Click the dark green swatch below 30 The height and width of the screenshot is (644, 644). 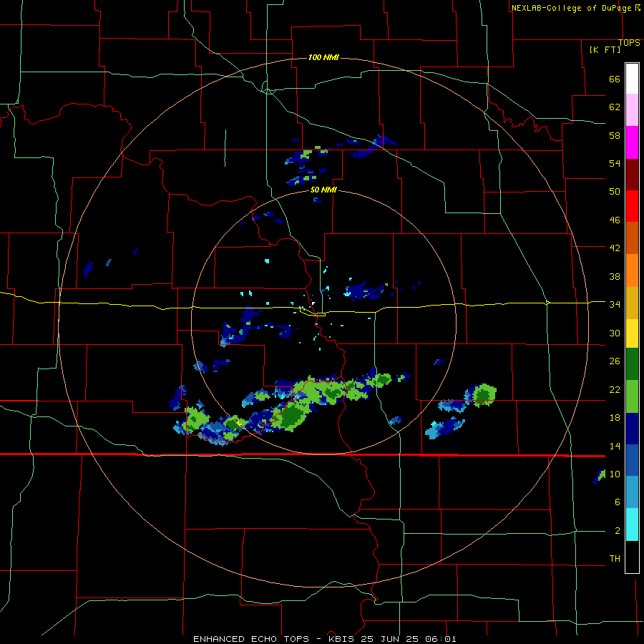tap(632, 364)
